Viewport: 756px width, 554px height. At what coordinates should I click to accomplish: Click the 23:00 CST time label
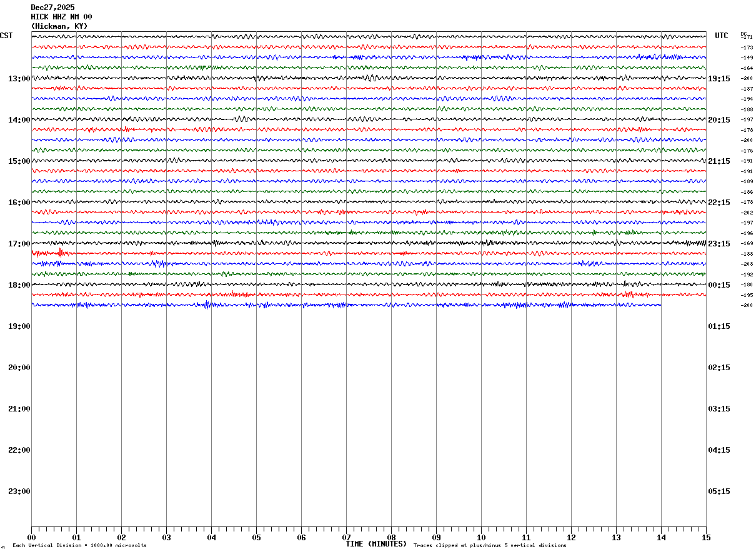[x=19, y=491]
